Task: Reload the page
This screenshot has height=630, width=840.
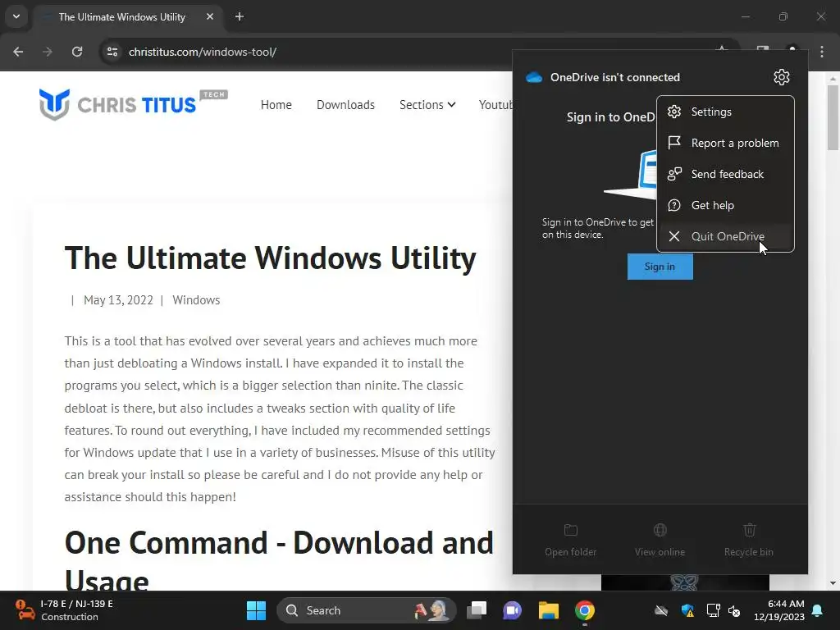Action: [77, 52]
